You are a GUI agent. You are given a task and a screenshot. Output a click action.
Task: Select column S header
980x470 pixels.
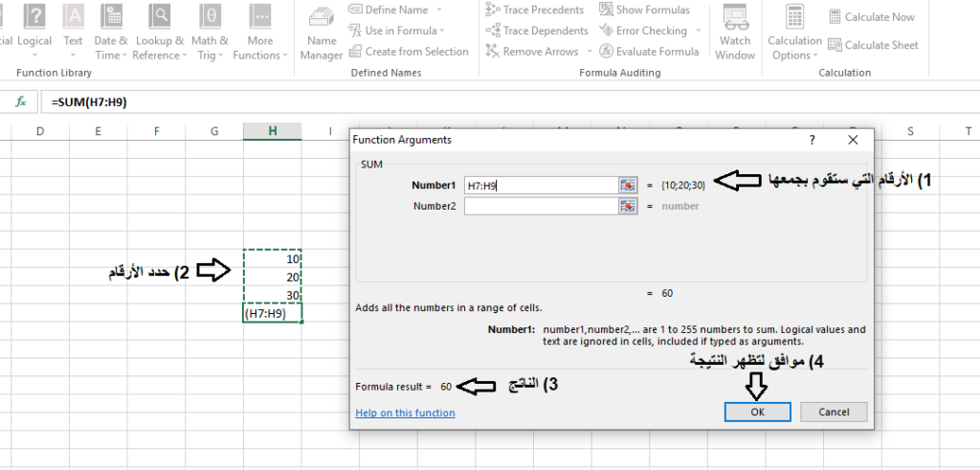(910, 130)
